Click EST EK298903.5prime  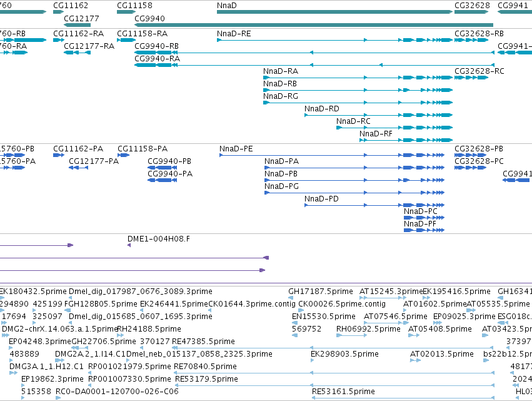[x=344, y=354]
